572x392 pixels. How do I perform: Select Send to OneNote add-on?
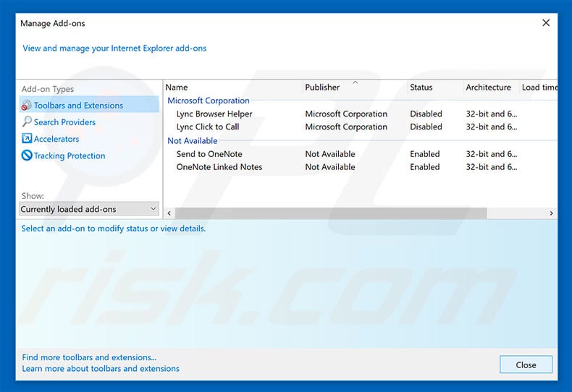click(209, 154)
